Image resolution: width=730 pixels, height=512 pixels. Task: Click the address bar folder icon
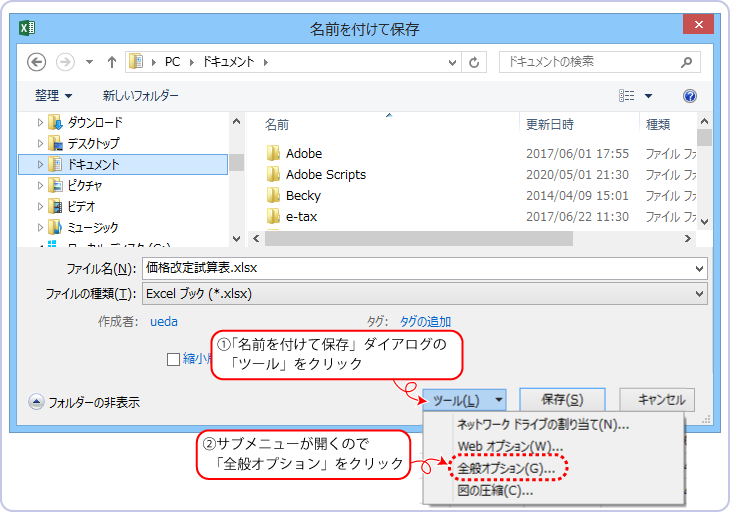(x=136, y=61)
